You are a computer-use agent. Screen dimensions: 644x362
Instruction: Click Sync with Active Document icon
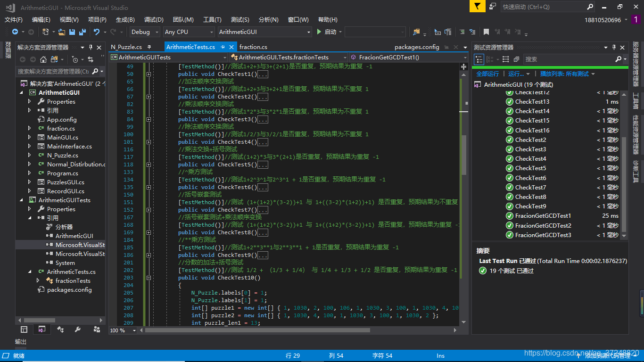(91, 59)
